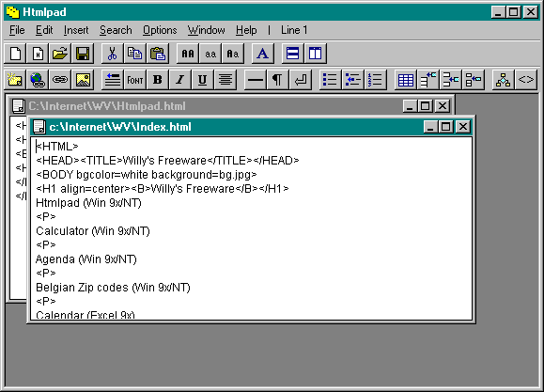
Task: Open a file with the folder icon
Action: pyautogui.click(x=60, y=54)
